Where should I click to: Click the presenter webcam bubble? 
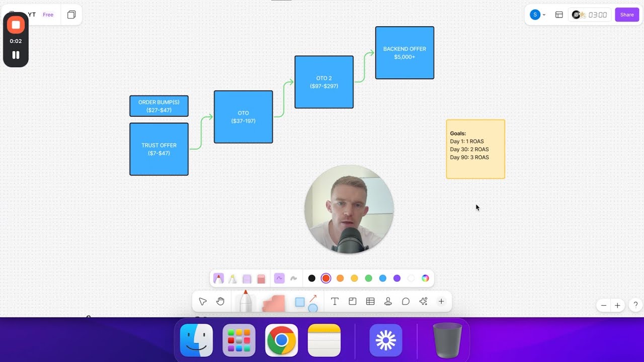click(349, 209)
